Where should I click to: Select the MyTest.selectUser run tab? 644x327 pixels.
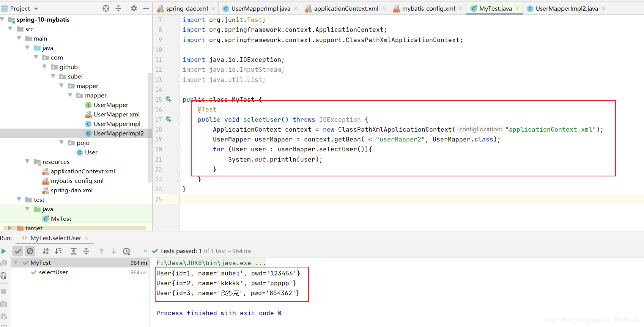click(x=55, y=238)
